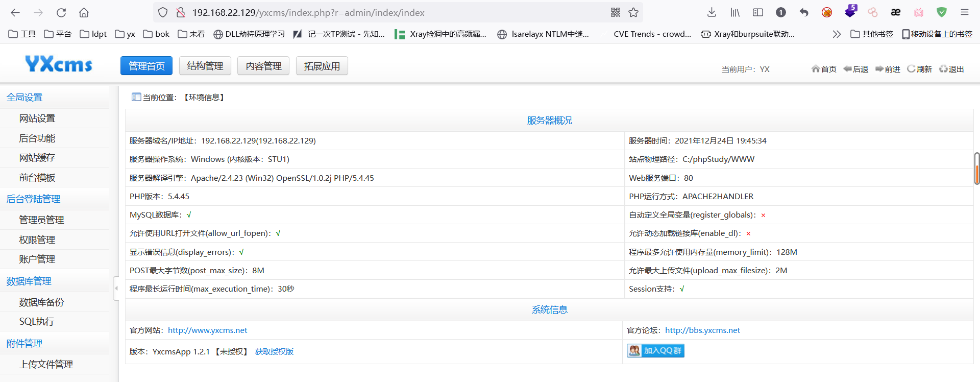
Task: Open the 其他书签 folder
Action: tap(872, 34)
